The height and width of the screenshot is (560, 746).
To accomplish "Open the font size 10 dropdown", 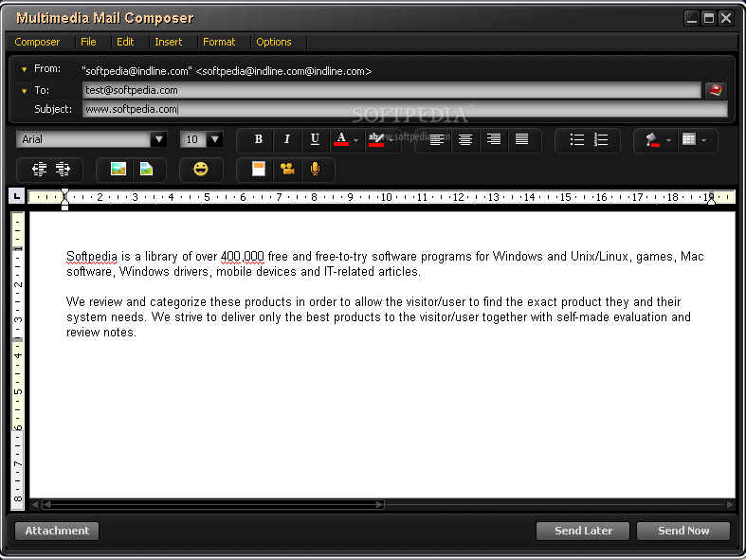I will [x=215, y=139].
